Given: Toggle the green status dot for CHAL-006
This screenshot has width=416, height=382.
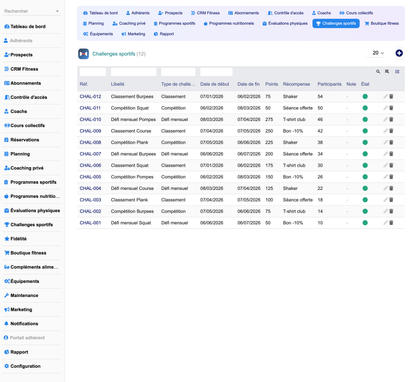Looking at the screenshot, I should pyautogui.click(x=365, y=165).
